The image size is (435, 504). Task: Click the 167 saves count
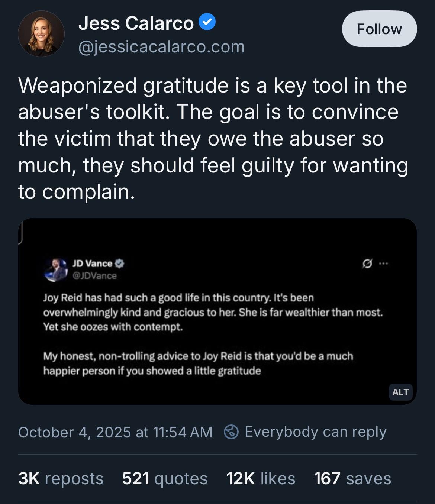pos(352,478)
